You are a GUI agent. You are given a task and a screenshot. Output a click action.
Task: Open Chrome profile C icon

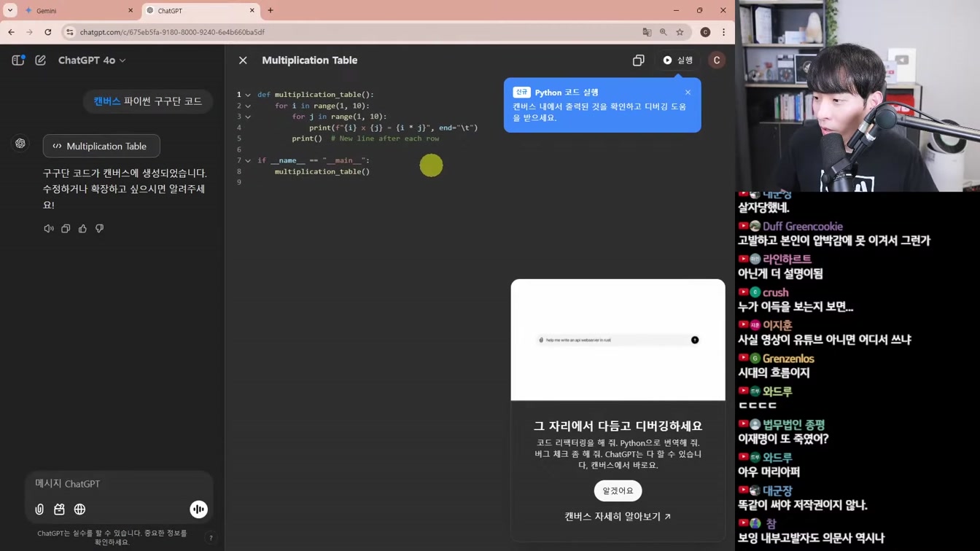[x=705, y=32]
